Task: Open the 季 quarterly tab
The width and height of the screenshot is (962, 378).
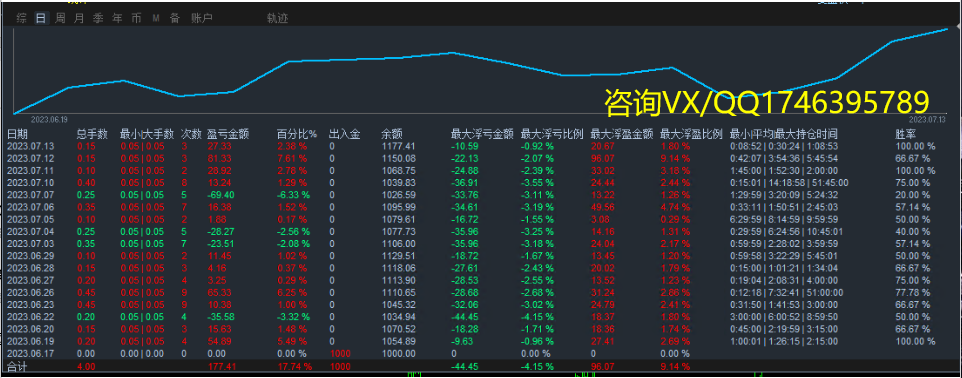Action: pyautogui.click(x=98, y=18)
